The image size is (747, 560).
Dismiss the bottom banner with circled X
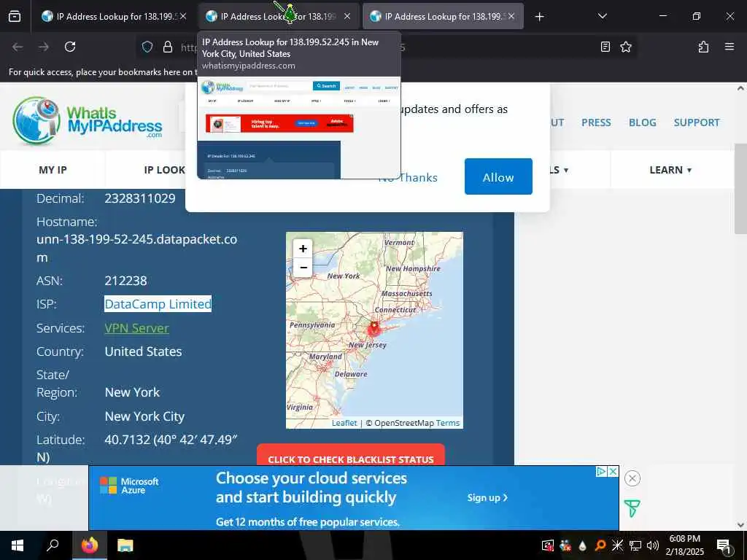coord(632,478)
